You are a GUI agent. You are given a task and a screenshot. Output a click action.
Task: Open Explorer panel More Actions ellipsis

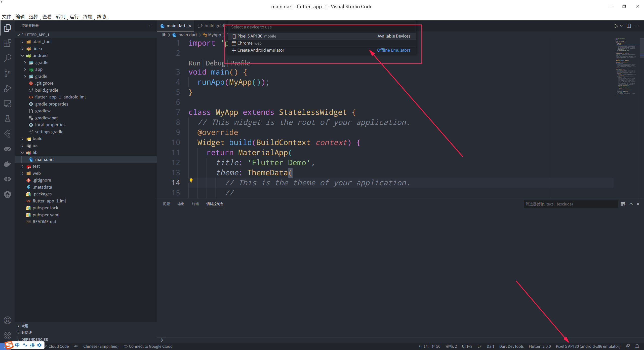(149, 26)
